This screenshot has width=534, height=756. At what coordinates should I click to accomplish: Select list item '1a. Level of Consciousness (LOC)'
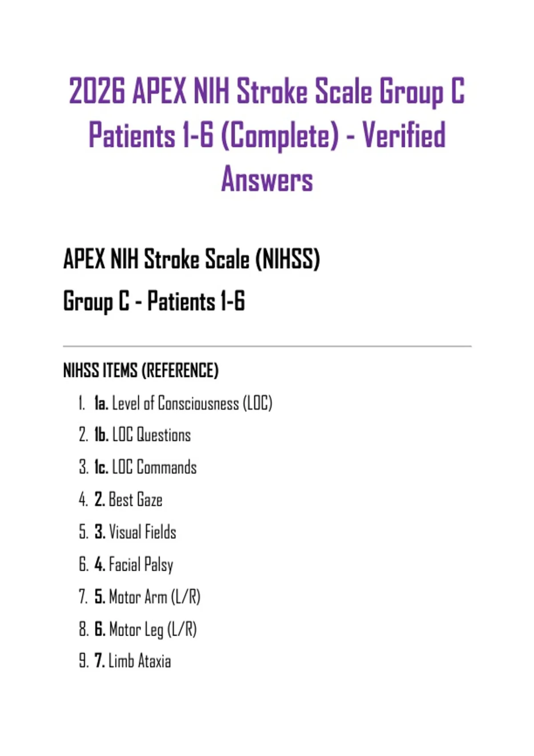click(183, 403)
